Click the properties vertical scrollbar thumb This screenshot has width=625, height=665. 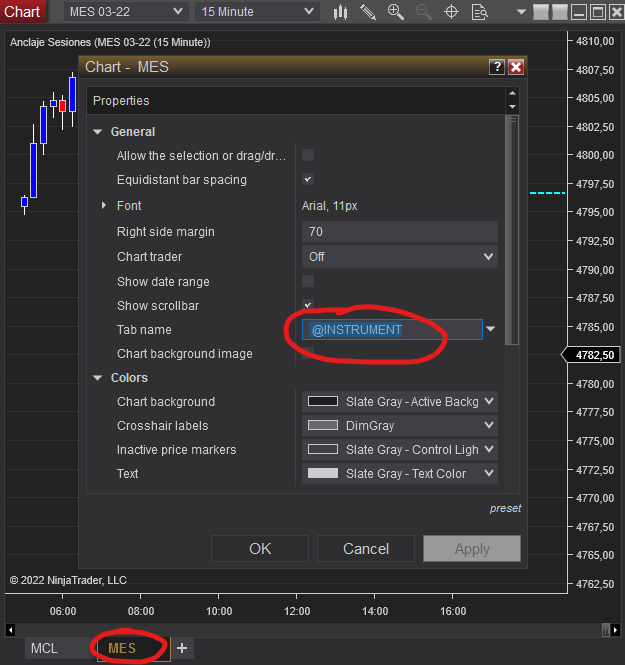coord(512,230)
